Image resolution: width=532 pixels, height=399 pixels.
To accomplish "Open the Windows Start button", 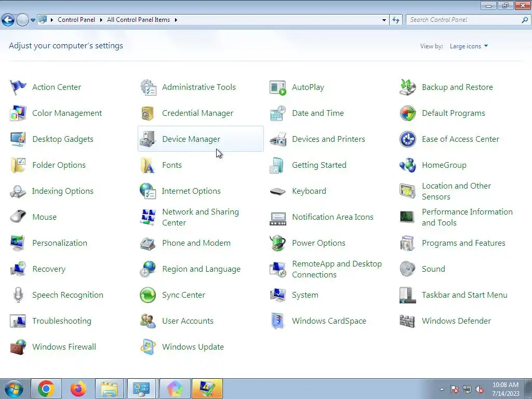I will click(14, 389).
